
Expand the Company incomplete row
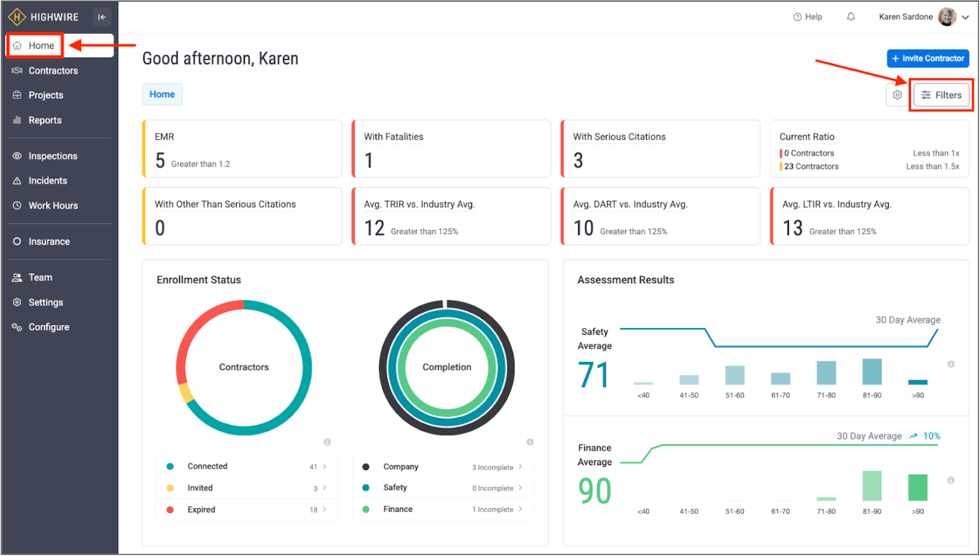520,467
